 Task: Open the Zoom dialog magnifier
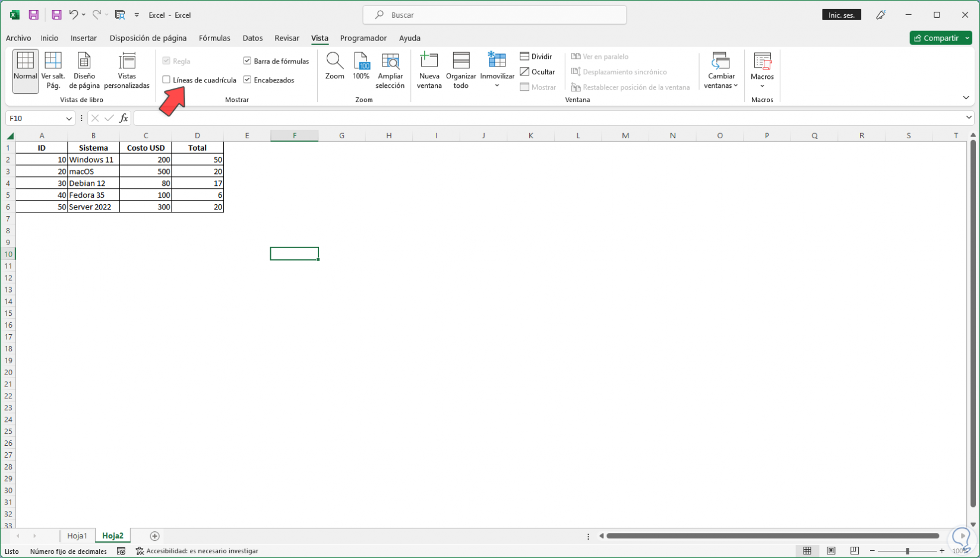pos(335,66)
